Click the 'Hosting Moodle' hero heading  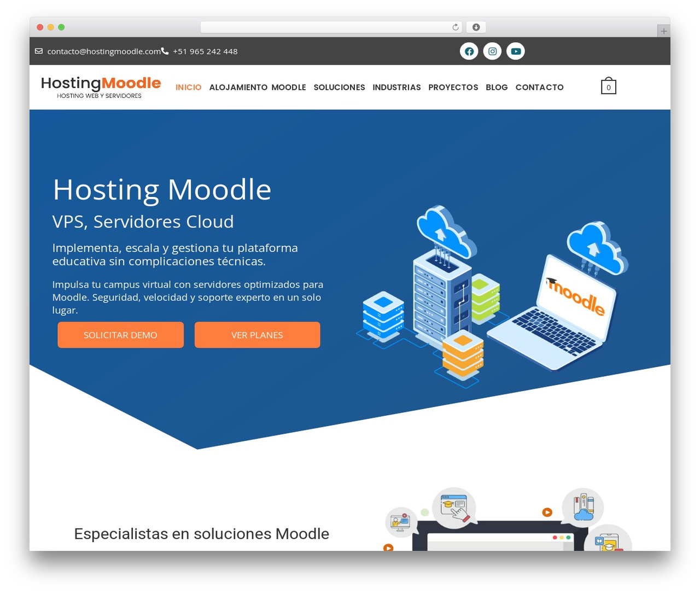(x=162, y=189)
